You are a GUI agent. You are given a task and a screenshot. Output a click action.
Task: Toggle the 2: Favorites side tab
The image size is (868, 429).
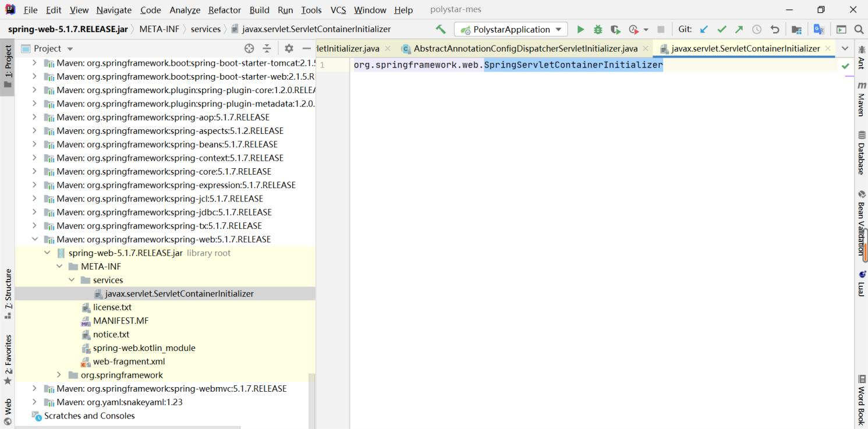[8, 360]
